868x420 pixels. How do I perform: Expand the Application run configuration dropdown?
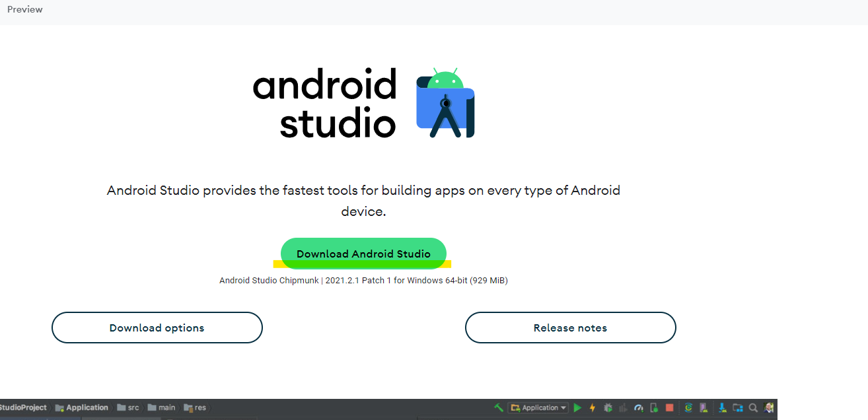pyautogui.click(x=538, y=407)
